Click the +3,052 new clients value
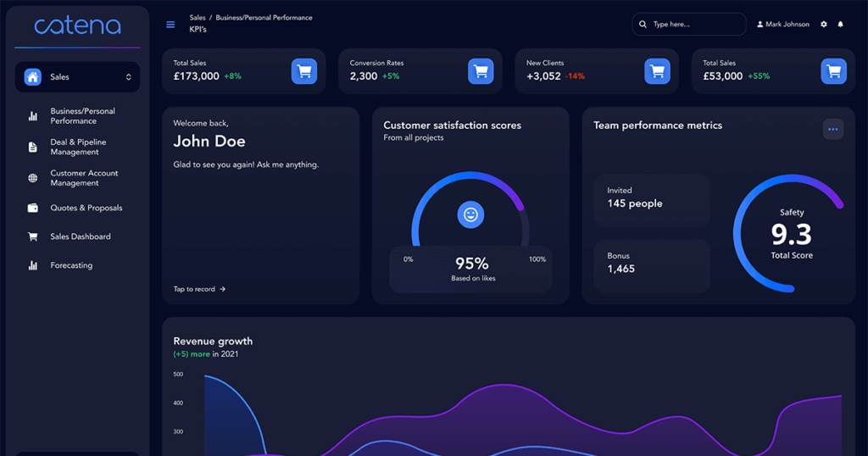 click(x=543, y=76)
